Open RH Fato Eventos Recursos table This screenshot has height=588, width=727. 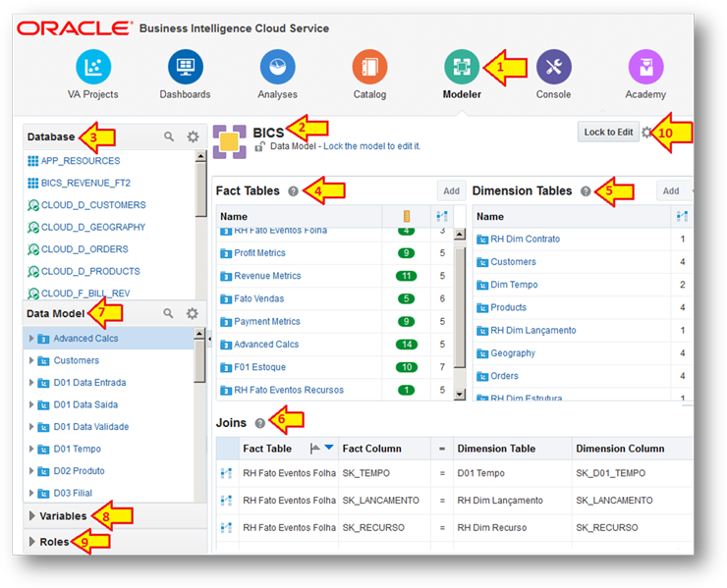pyautogui.click(x=289, y=390)
